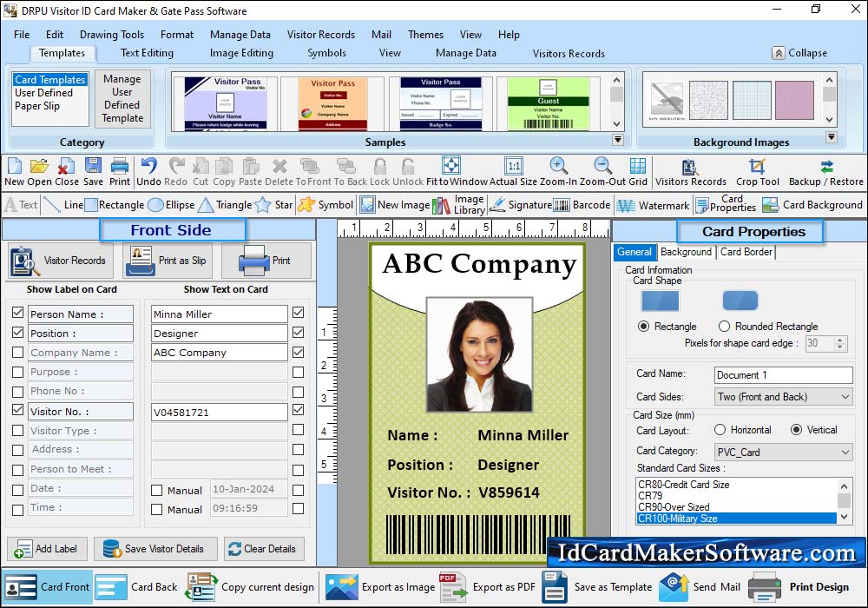Switch to the Image Editing ribbon tab
868x608 pixels.
(x=241, y=53)
